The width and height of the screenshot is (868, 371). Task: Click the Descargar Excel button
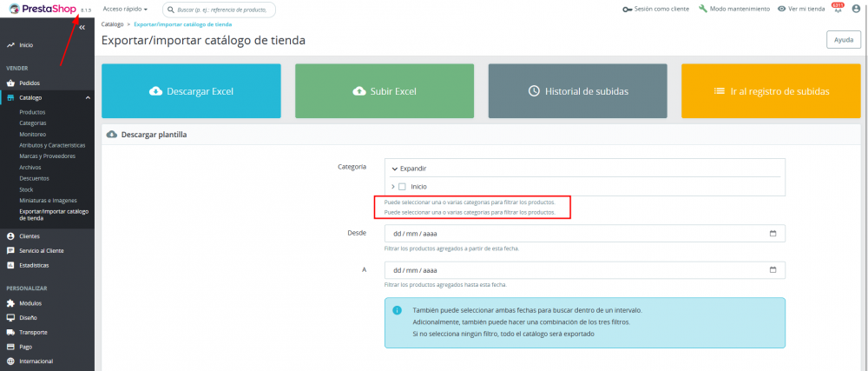point(192,91)
